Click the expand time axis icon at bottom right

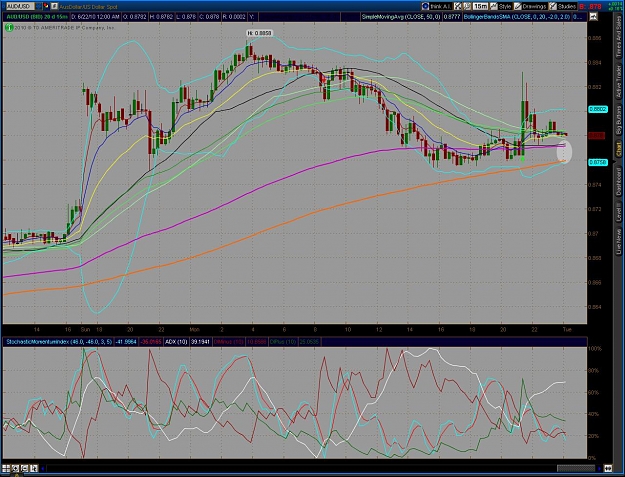click(608, 469)
